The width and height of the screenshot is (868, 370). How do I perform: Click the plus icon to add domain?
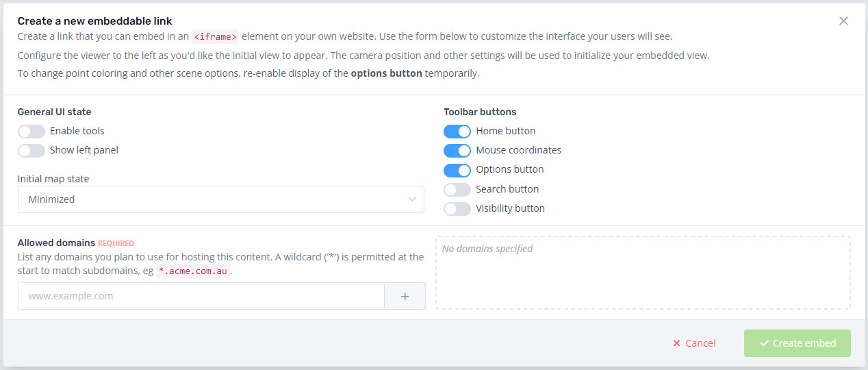405,296
